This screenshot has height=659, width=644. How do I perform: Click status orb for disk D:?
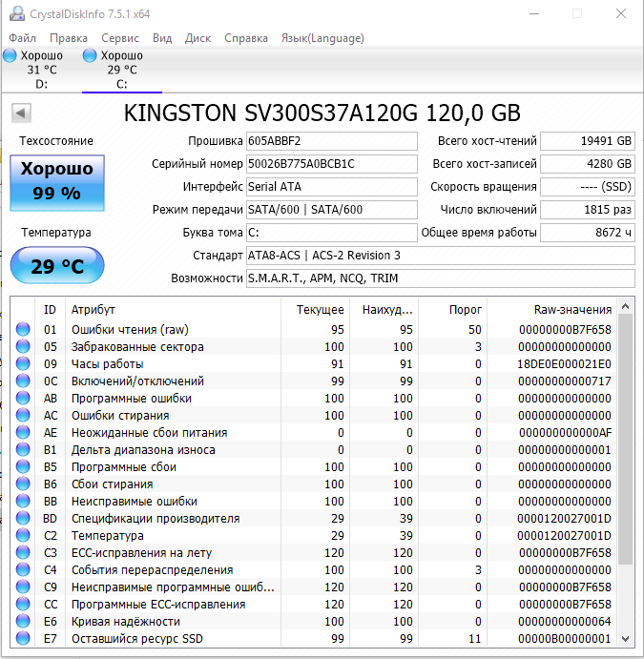coord(10,55)
